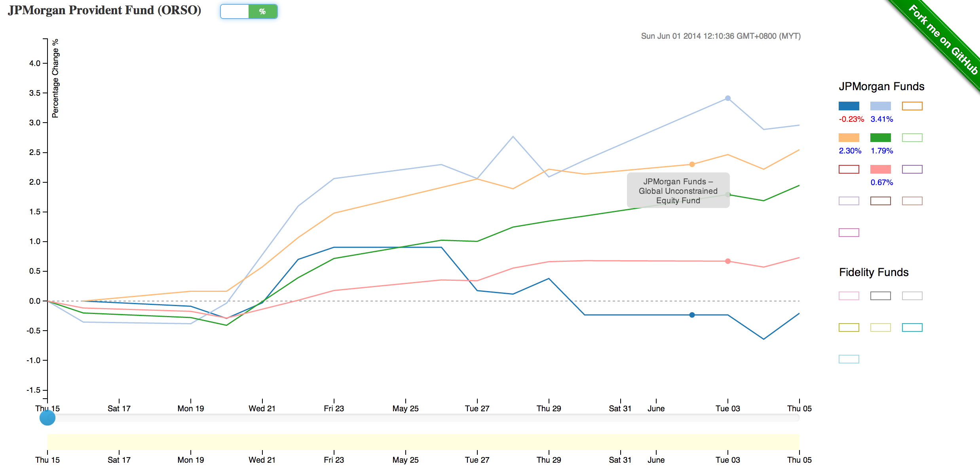Enable the pale pink outlined Fidelity fund
This screenshot has width=980, height=473.
coord(849,296)
